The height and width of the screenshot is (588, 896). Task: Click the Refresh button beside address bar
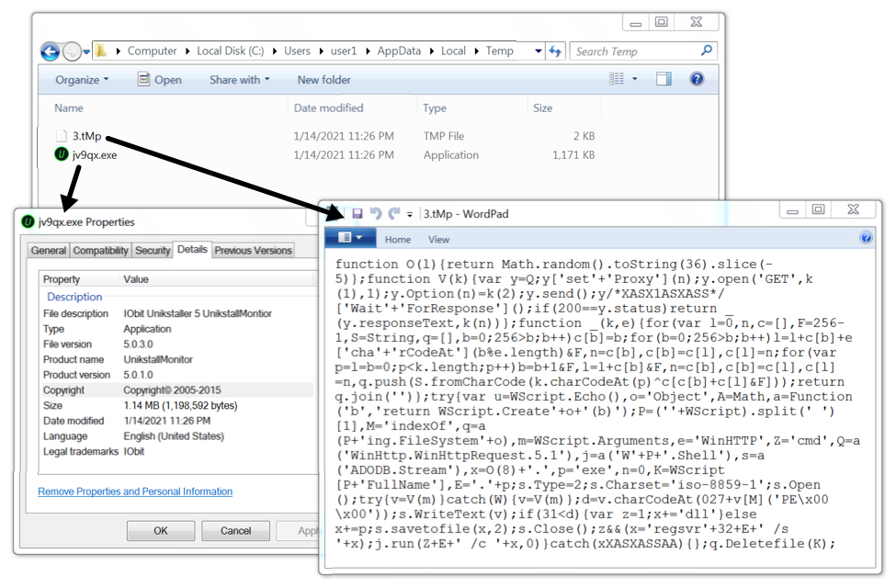(x=555, y=51)
